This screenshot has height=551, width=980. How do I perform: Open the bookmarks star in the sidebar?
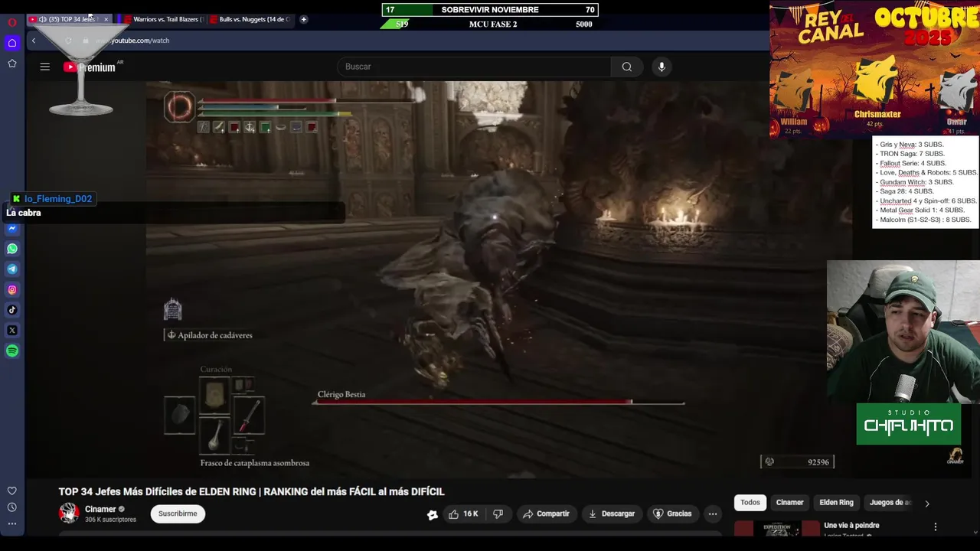(x=12, y=64)
